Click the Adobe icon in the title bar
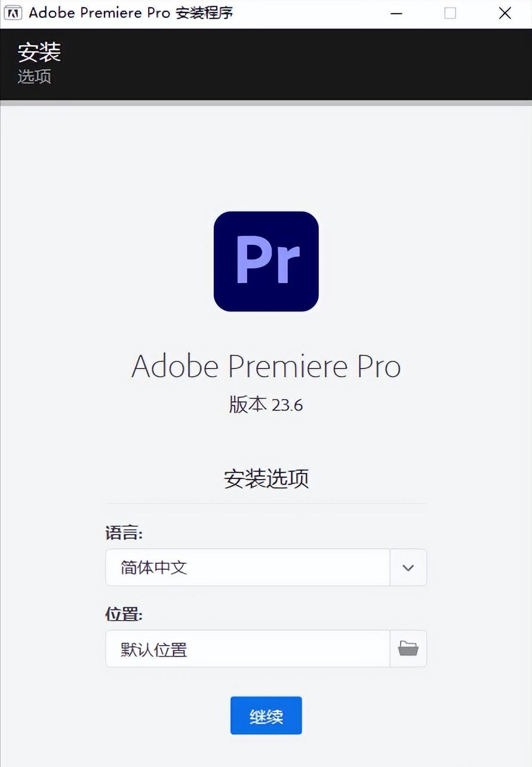 [13, 12]
